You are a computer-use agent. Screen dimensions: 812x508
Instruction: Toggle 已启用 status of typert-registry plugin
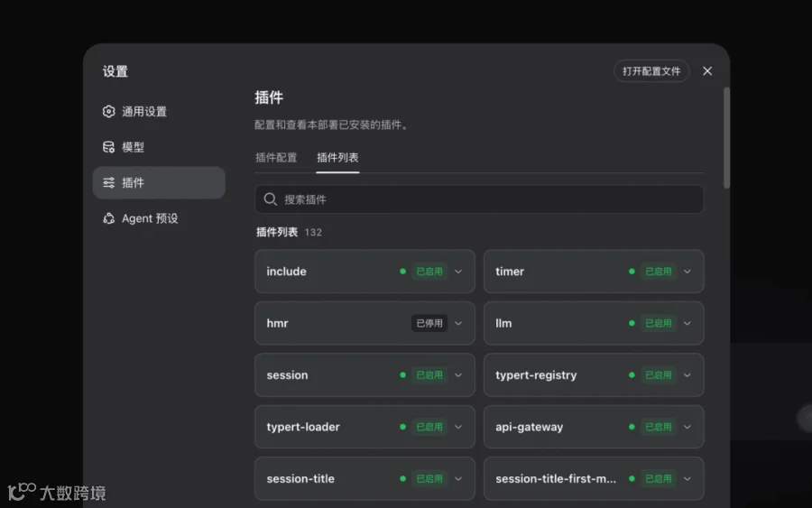[x=659, y=375]
